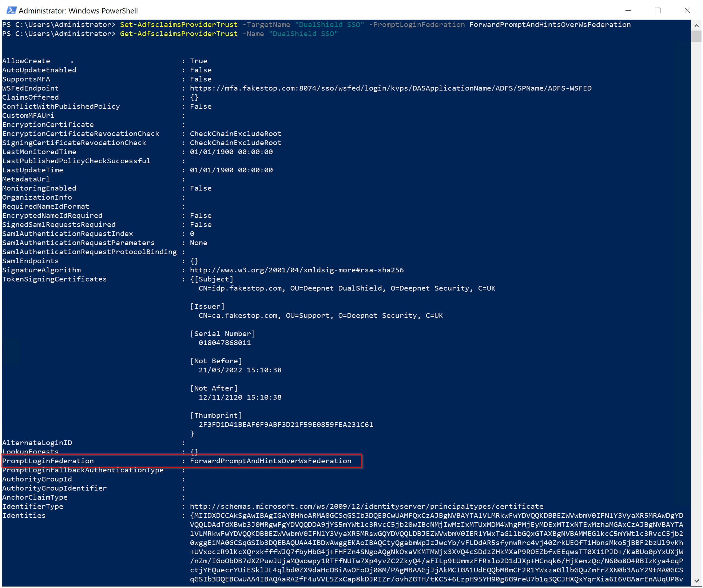Image resolution: width=703 pixels, height=588 pixels.
Task: Click the ForwardPromptAndHintsOverWsFederation output value
Action: 270,461
